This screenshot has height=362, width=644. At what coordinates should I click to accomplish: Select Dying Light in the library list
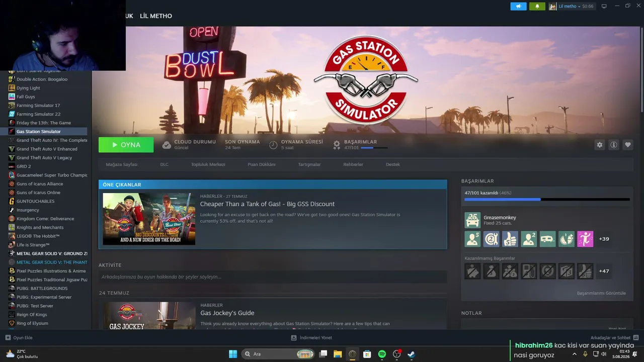click(x=28, y=88)
